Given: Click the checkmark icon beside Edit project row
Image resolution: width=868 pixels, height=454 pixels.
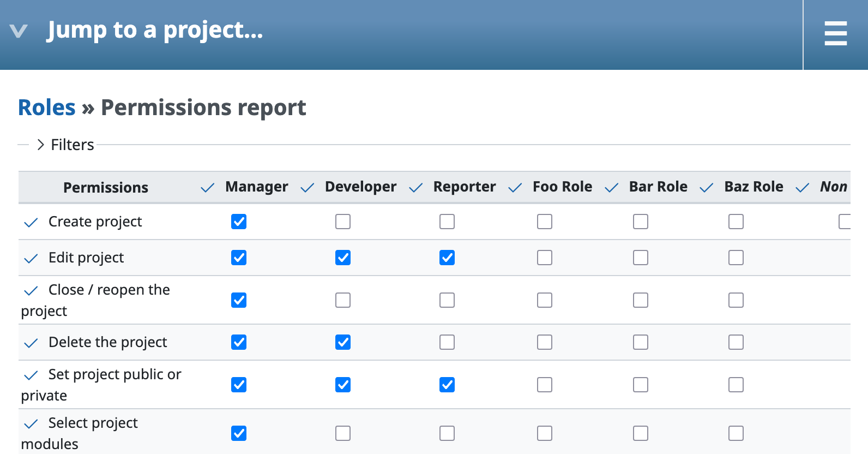Looking at the screenshot, I should [31, 259].
